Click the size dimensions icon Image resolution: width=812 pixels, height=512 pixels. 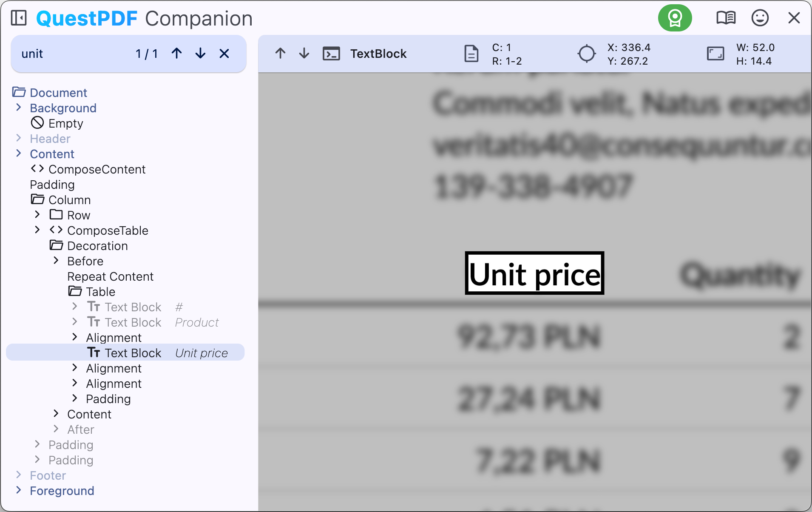pyautogui.click(x=715, y=54)
